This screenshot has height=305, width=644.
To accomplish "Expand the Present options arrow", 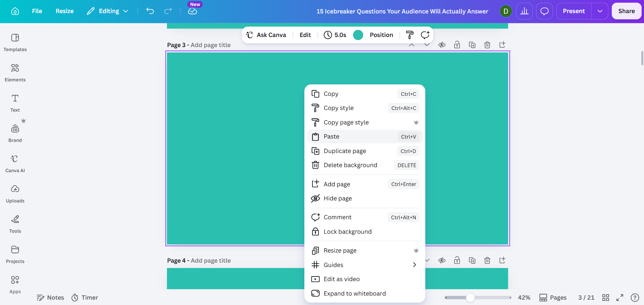I will [600, 11].
